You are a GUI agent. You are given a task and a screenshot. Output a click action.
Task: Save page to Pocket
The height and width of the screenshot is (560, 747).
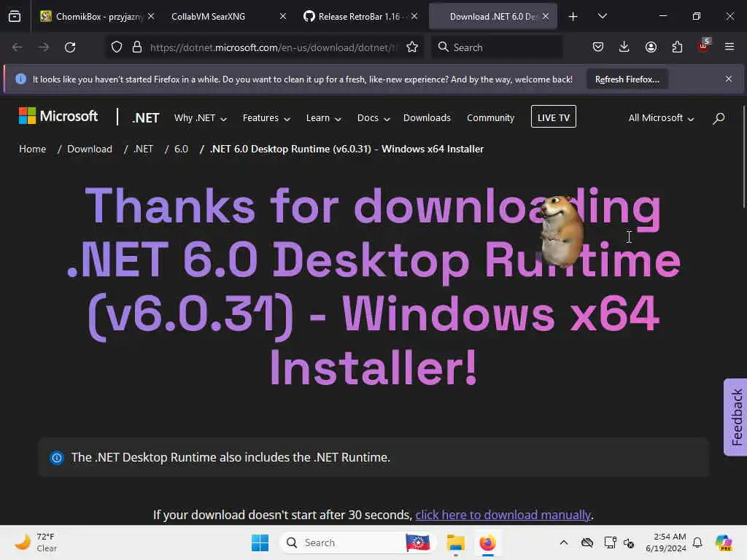[598, 47]
